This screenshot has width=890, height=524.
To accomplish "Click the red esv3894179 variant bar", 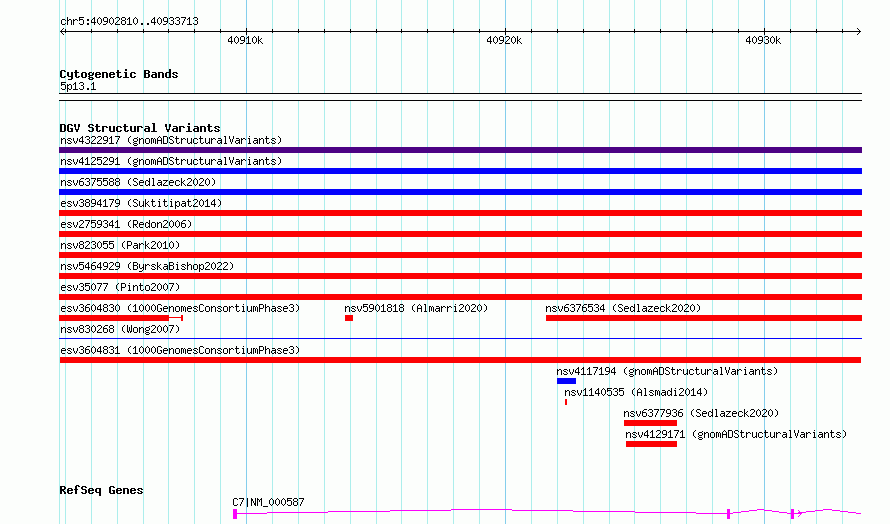I will (460, 213).
